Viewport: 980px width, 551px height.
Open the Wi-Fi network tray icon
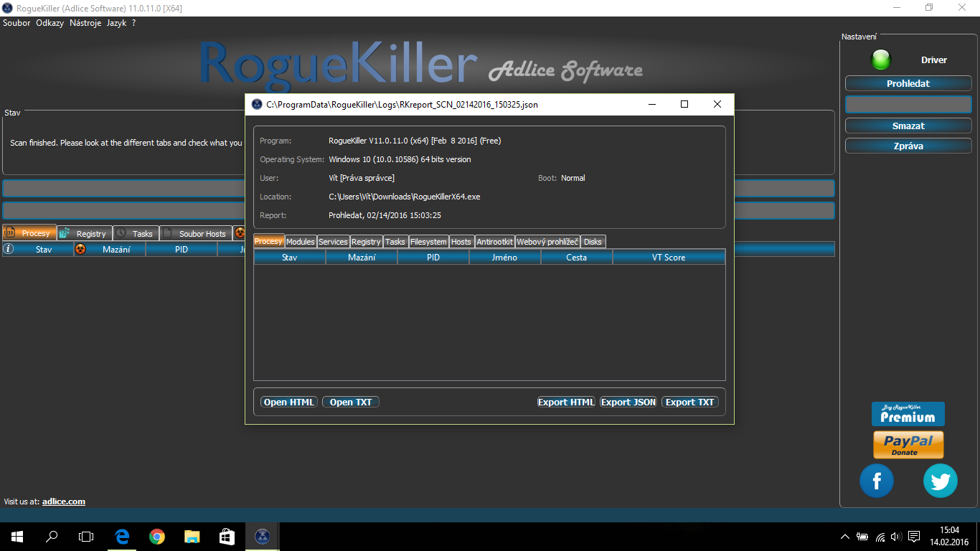tap(880, 537)
